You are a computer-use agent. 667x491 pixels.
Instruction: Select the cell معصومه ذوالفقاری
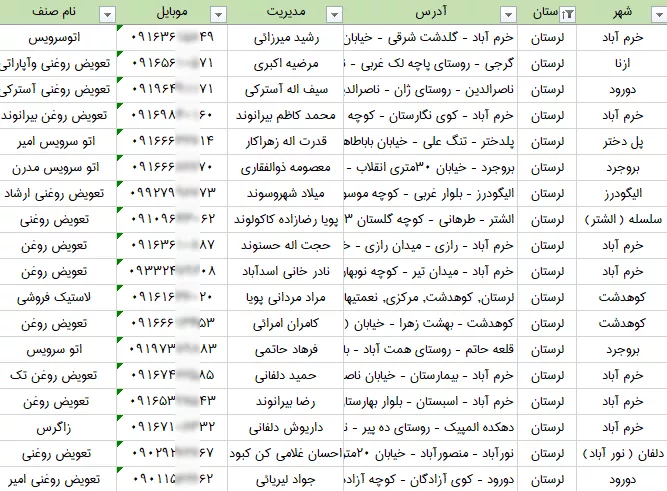285,168
